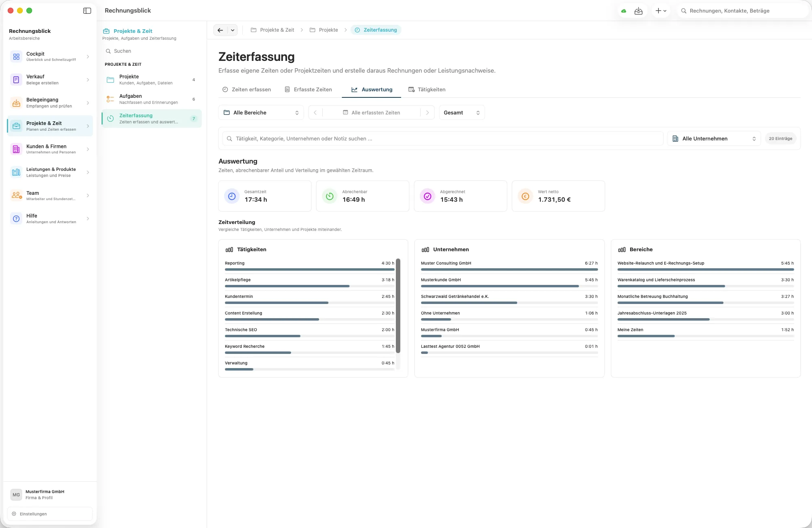This screenshot has width=812, height=528.
Task: Select Zeiterfassung in the middle panel
Action: pyautogui.click(x=151, y=119)
